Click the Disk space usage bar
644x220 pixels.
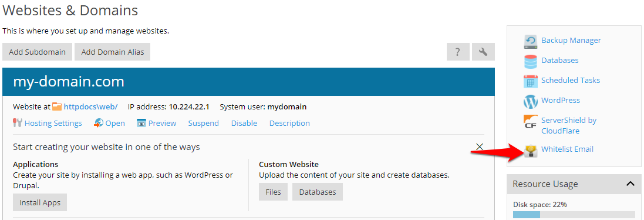(574, 215)
